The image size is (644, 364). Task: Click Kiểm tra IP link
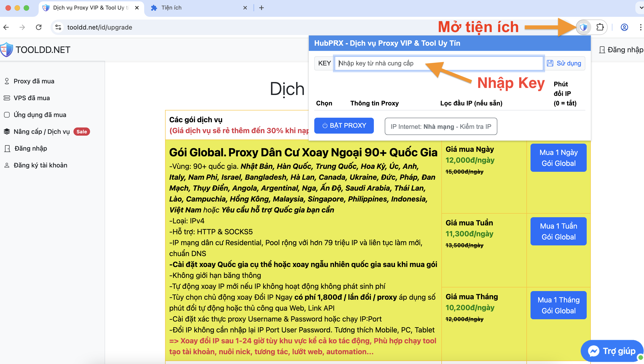[x=475, y=127]
